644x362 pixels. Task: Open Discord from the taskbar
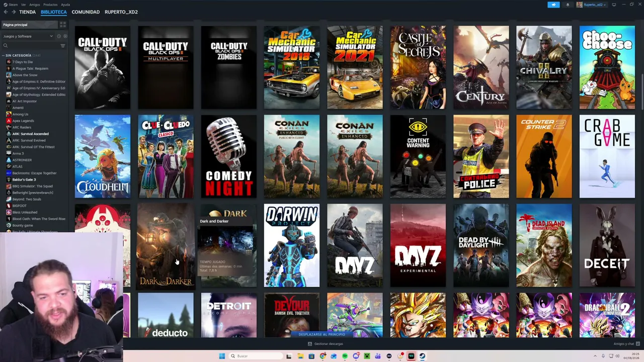pyautogui.click(x=356, y=356)
